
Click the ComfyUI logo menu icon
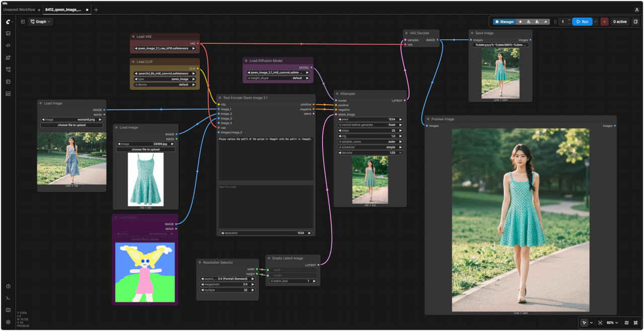click(9, 22)
